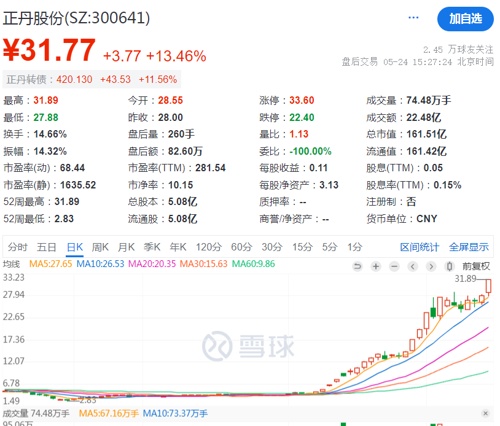Switch to the 周K chart tab
The image size is (500, 426).
click(100, 247)
